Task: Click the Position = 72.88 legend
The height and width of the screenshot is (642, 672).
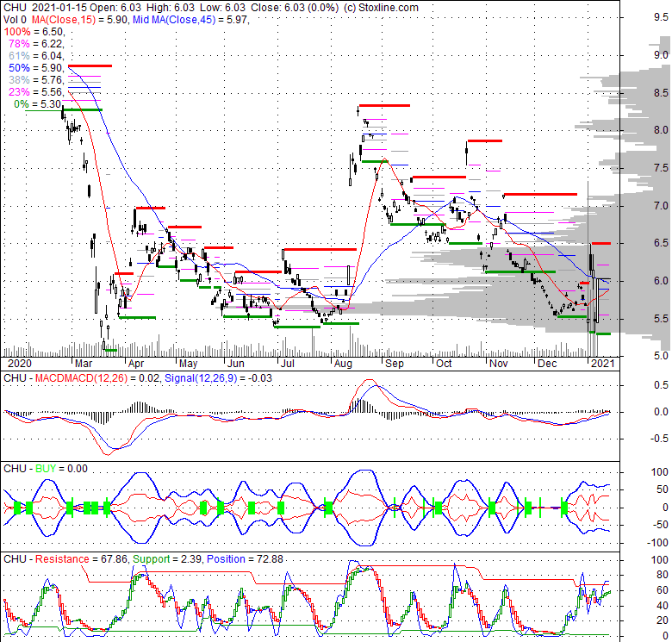Action: pyautogui.click(x=245, y=559)
